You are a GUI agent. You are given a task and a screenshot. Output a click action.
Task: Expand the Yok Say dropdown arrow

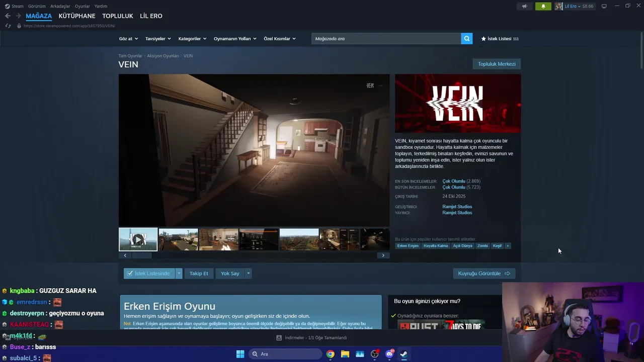pos(248,274)
